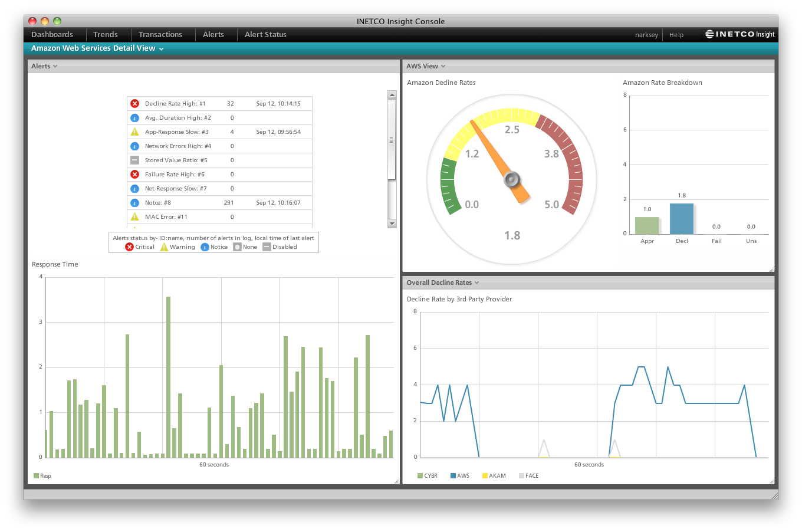Click the CYBR legend swatch
802x532 pixels.
click(420, 475)
